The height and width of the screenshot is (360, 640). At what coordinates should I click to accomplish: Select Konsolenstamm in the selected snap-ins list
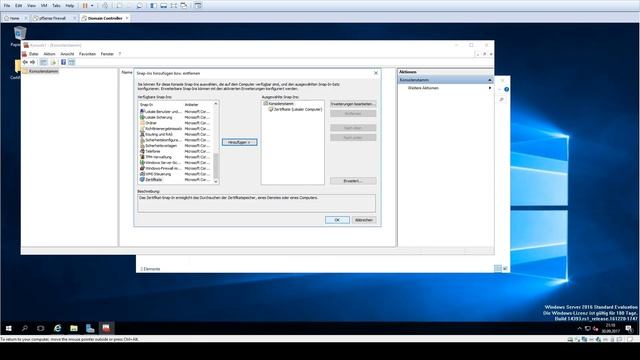(x=279, y=104)
